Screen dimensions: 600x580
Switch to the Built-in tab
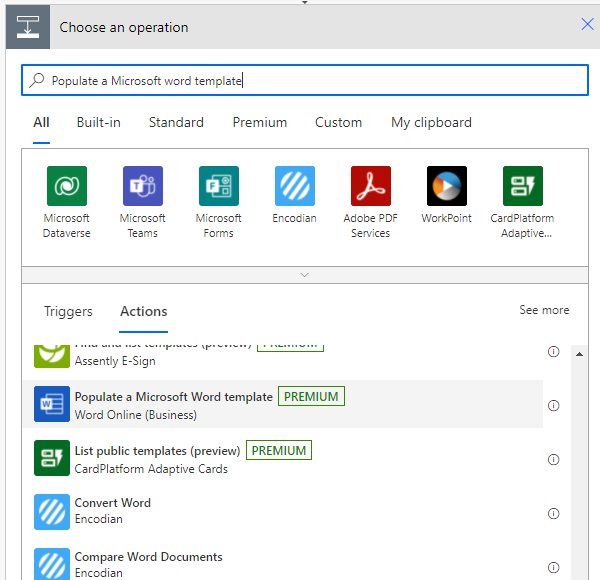(98, 122)
